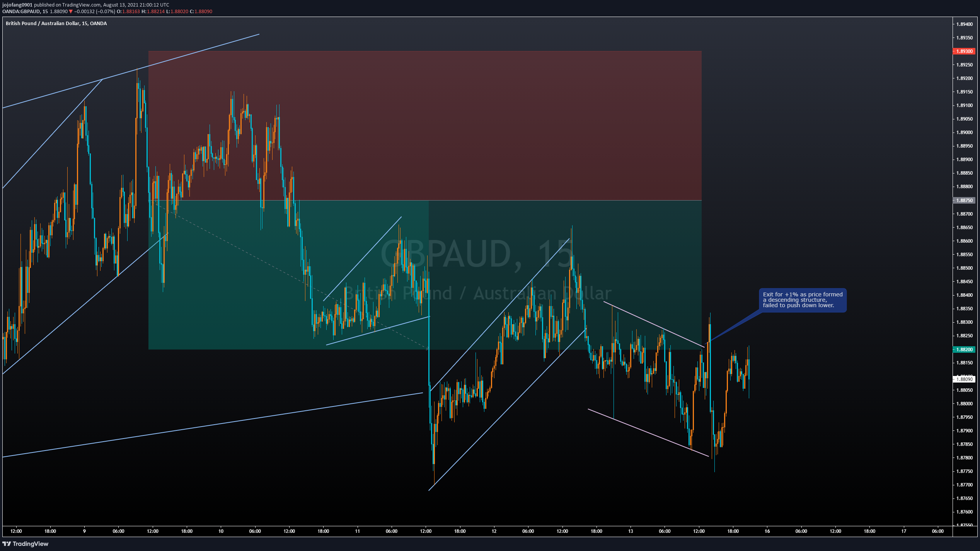Click the date label 11 on time axis
The height and width of the screenshot is (551, 980).
click(357, 531)
